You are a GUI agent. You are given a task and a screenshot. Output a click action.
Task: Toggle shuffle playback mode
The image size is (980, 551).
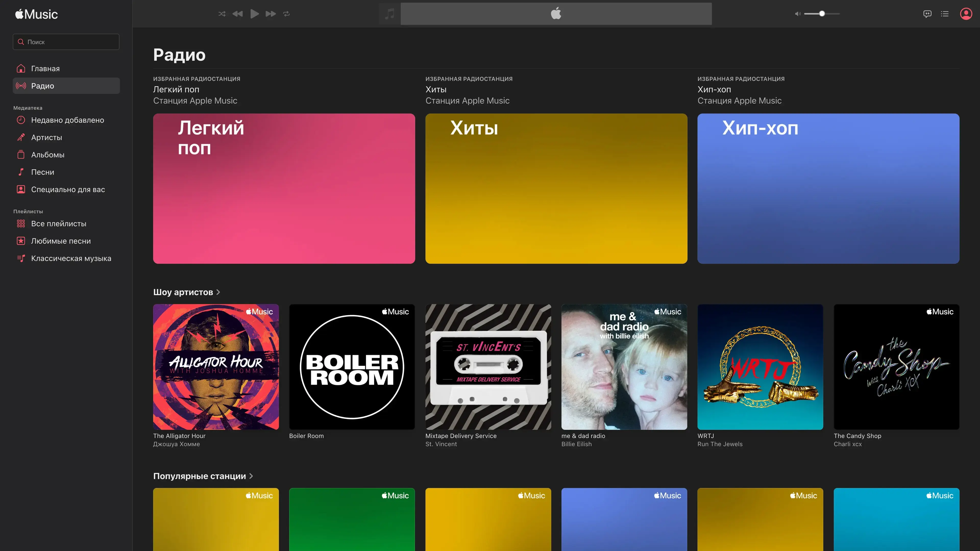click(222, 14)
